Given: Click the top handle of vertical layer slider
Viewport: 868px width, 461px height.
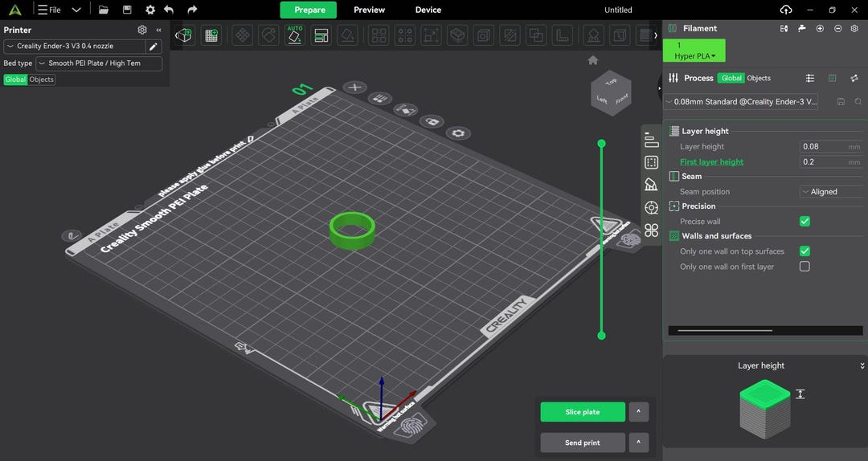Looking at the screenshot, I should 601,144.
